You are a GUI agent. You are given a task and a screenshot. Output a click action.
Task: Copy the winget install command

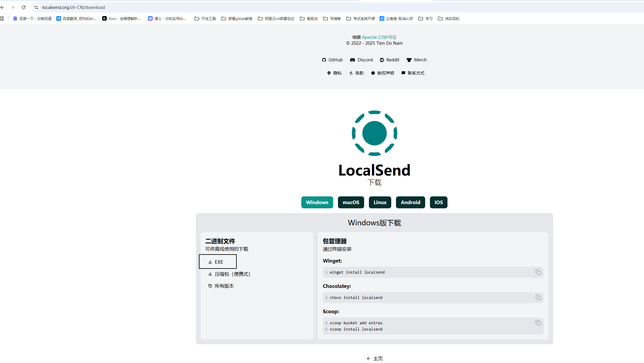pyautogui.click(x=538, y=272)
